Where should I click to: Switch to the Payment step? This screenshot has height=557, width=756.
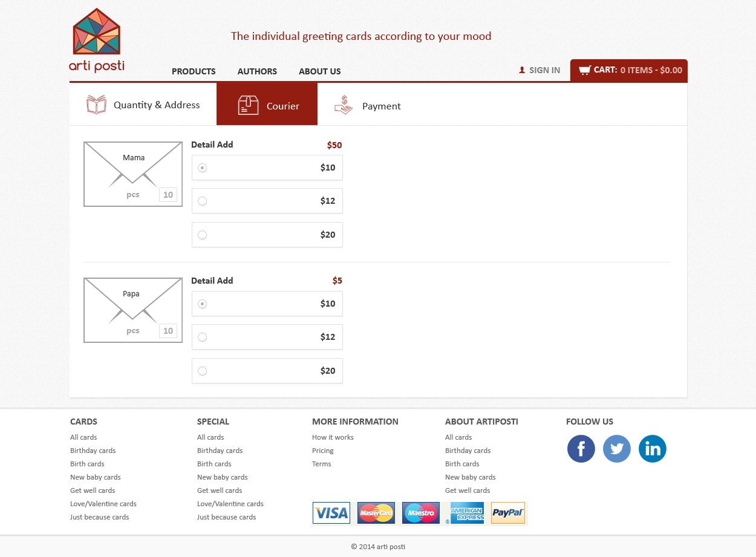[x=368, y=105]
